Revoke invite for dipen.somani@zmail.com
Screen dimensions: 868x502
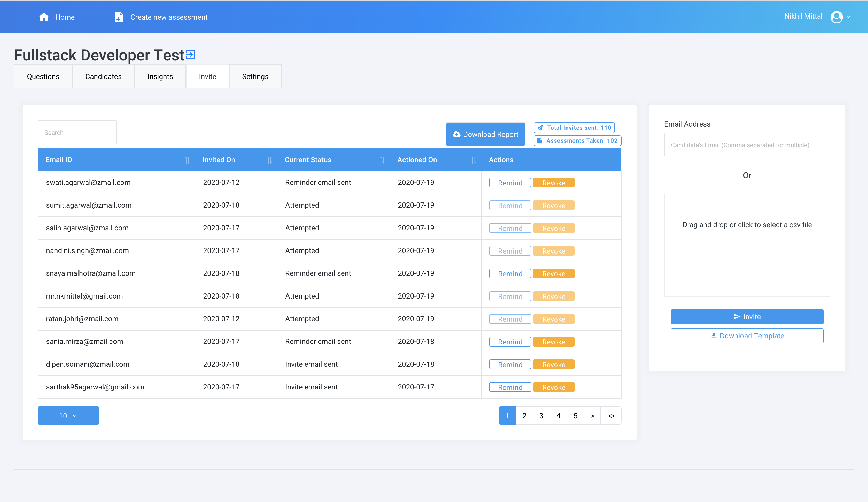pyautogui.click(x=554, y=365)
